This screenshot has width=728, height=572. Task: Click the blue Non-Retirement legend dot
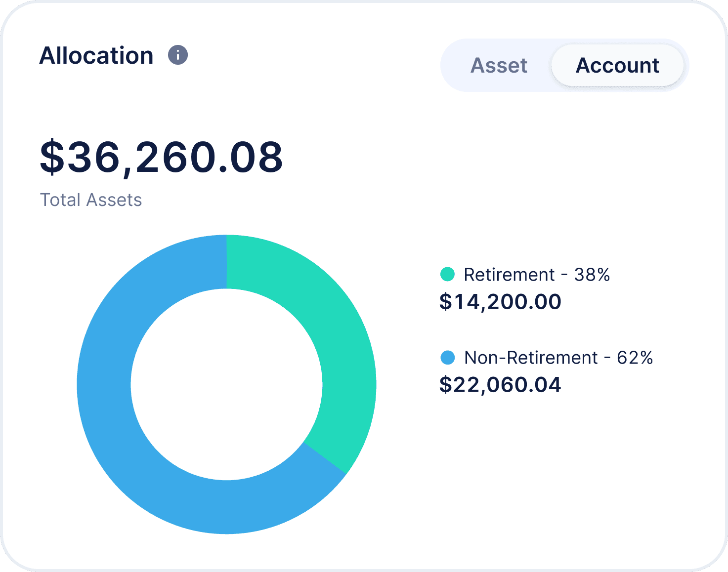[447, 357]
